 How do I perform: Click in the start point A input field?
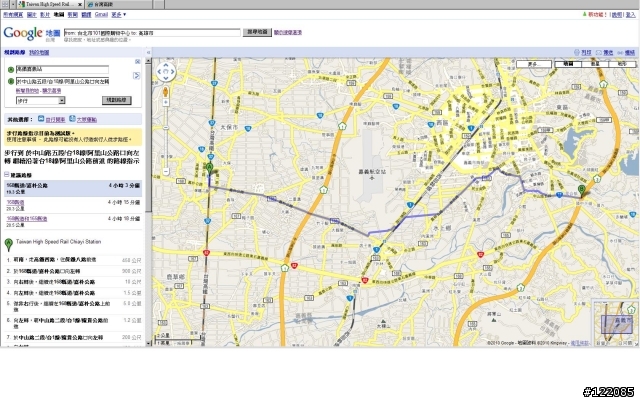(x=62, y=69)
